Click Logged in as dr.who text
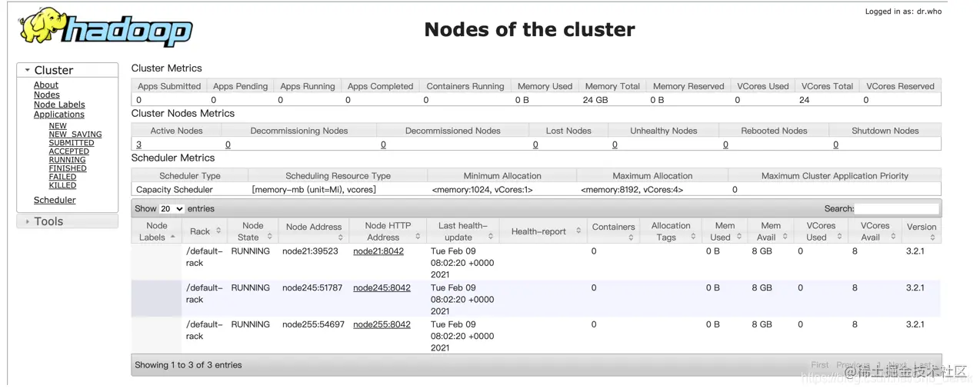The image size is (980, 392). [903, 12]
